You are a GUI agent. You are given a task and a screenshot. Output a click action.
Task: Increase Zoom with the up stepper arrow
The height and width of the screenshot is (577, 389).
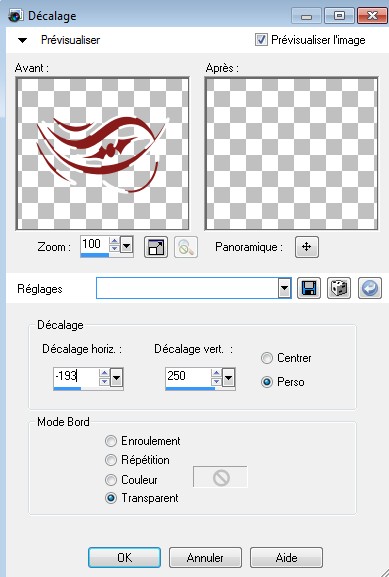114,241
